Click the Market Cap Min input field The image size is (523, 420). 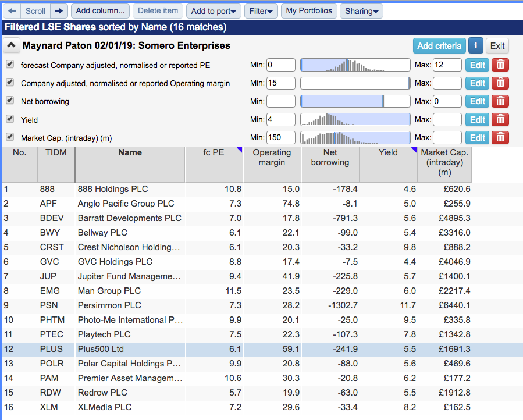tap(281, 137)
